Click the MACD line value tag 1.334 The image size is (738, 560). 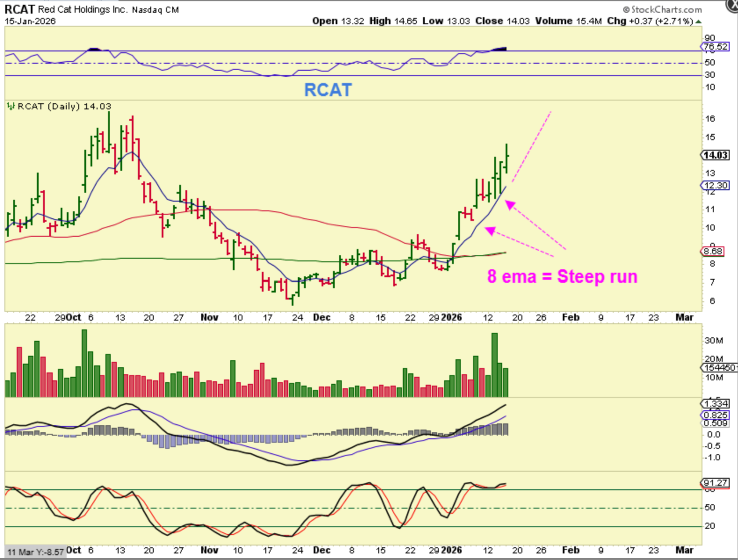pyautogui.click(x=715, y=403)
